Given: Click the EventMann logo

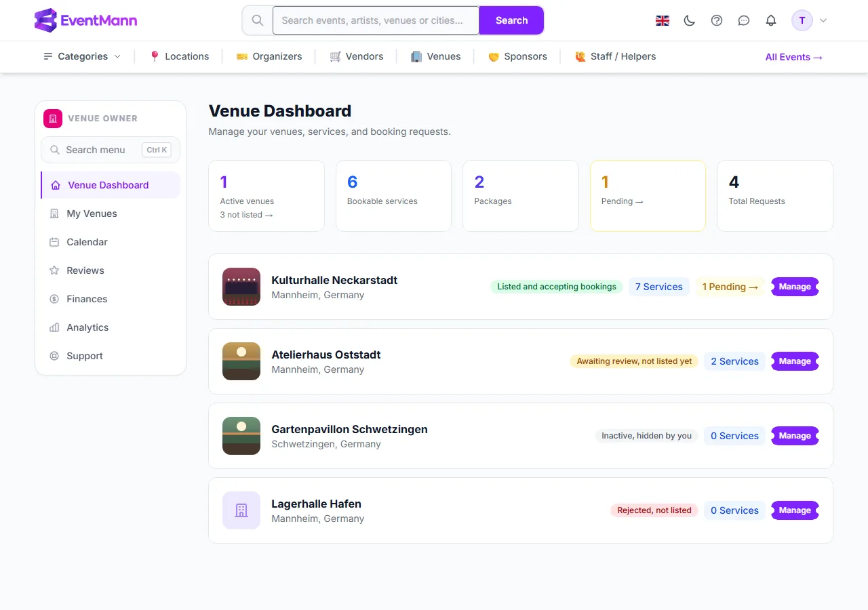Looking at the screenshot, I should 85,20.
